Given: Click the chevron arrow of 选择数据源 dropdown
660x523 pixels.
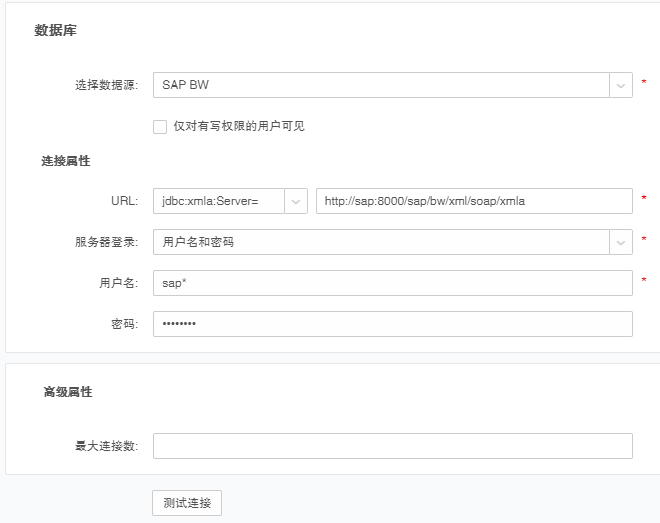Looking at the screenshot, I should coord(621,85).
